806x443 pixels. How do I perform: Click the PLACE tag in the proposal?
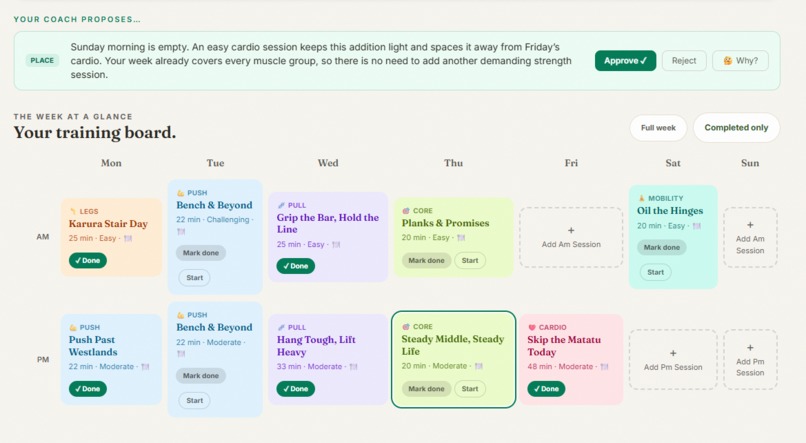(x=42, y=61)
